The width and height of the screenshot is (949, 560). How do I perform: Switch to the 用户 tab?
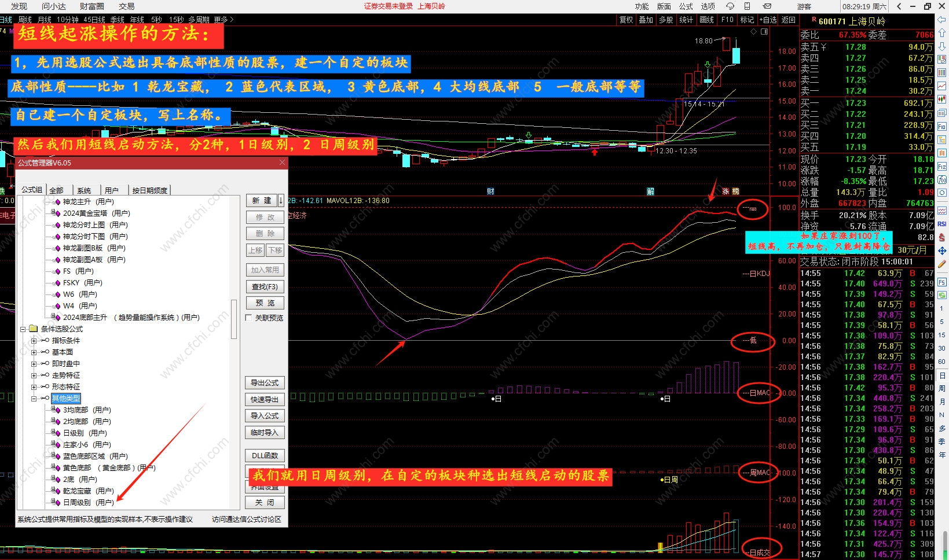[112, 190]
